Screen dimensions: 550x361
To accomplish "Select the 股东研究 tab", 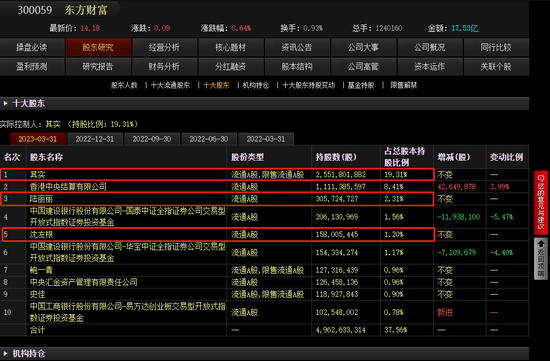I will click(98, 47).
